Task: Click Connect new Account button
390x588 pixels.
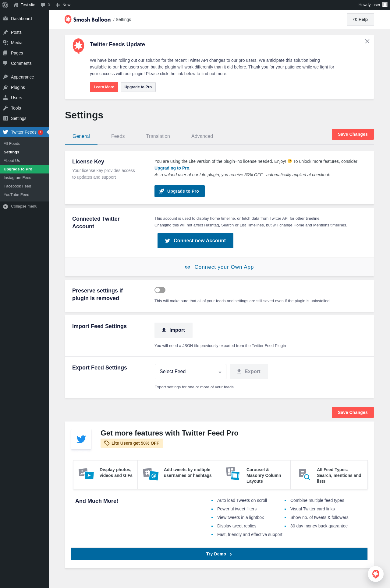Action: point(195,241)
